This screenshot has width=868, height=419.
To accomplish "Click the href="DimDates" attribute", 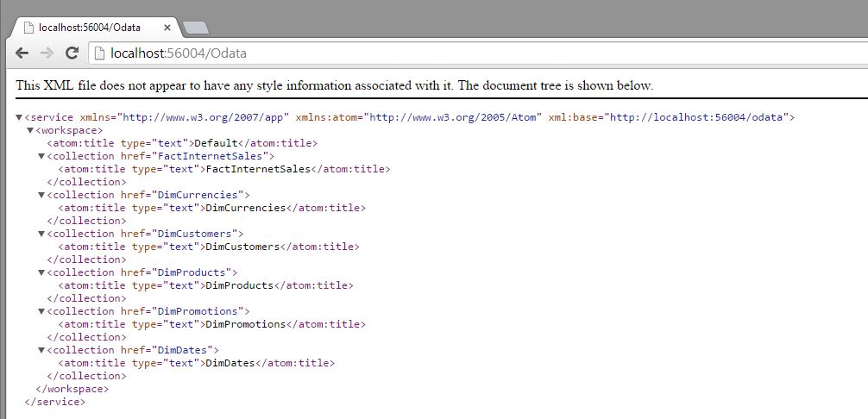I will coord(167,350).
